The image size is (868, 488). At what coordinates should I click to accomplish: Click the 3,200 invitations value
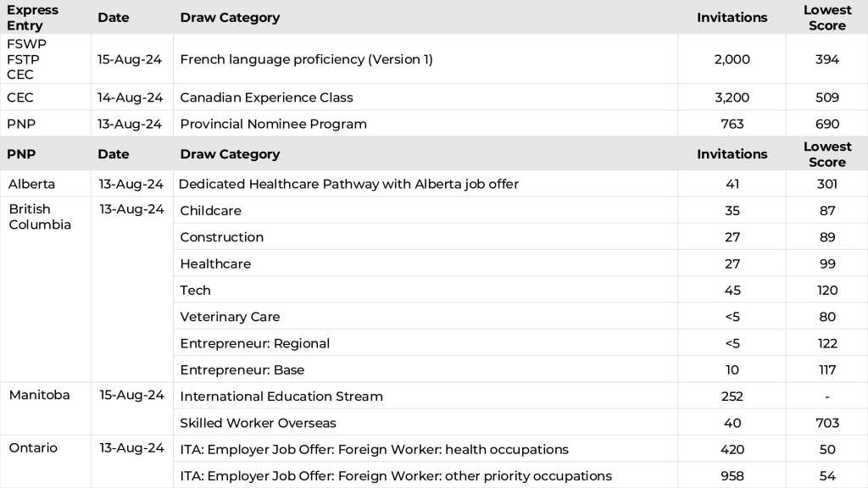click(x=732, y=97)
